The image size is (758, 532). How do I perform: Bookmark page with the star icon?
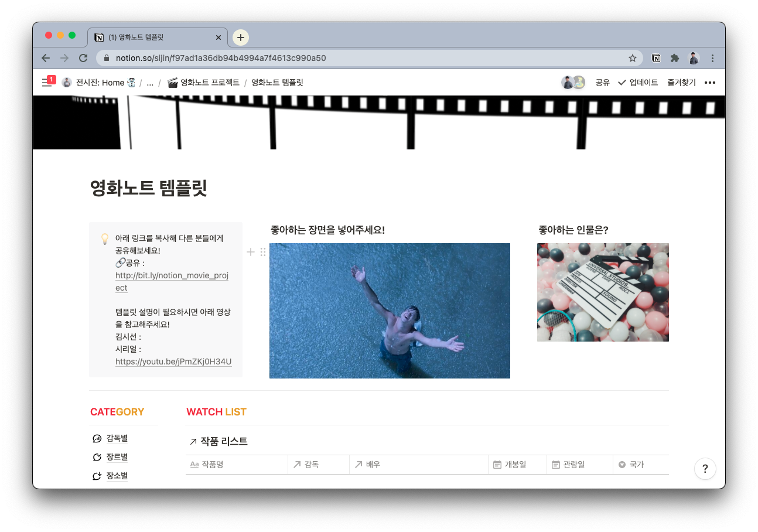coord(633,58)
